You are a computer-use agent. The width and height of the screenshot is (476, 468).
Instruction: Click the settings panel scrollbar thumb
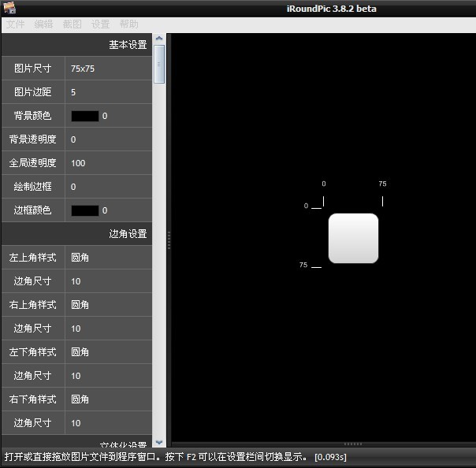pyautogui.click(x=159, y=64)
